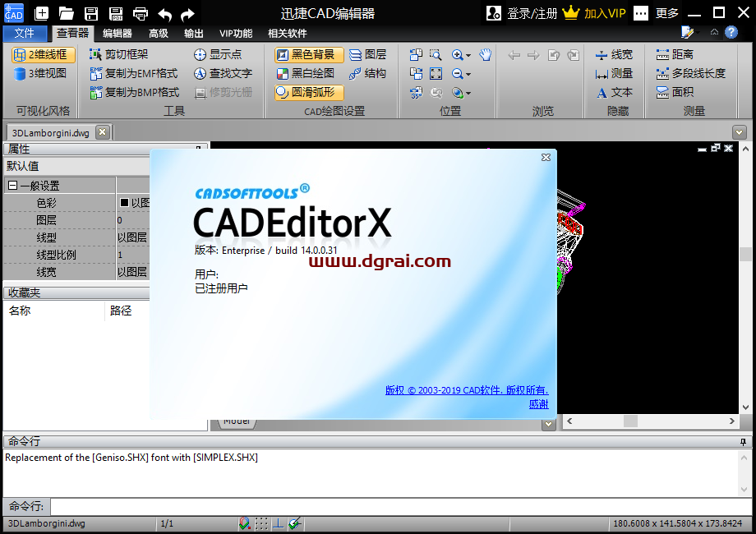The width and height of the screenshot is (756, 534).
Task: Open the 感谢 thanks link
Action: tap(538, 404)
